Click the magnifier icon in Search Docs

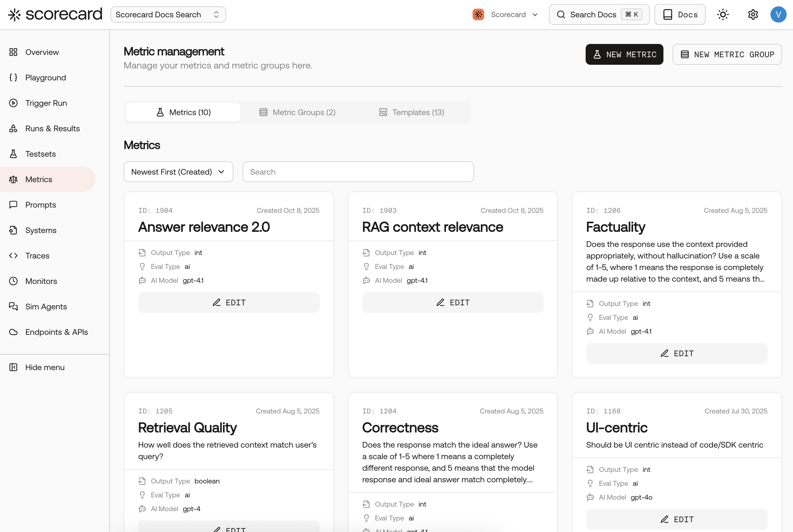coord(561,14)
